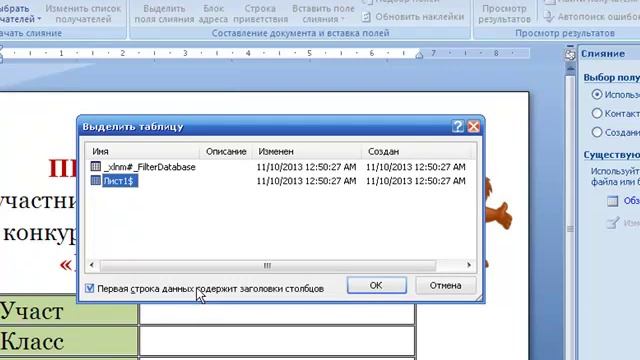
Task: Sort the list by Имя column header
Action: 142,151
